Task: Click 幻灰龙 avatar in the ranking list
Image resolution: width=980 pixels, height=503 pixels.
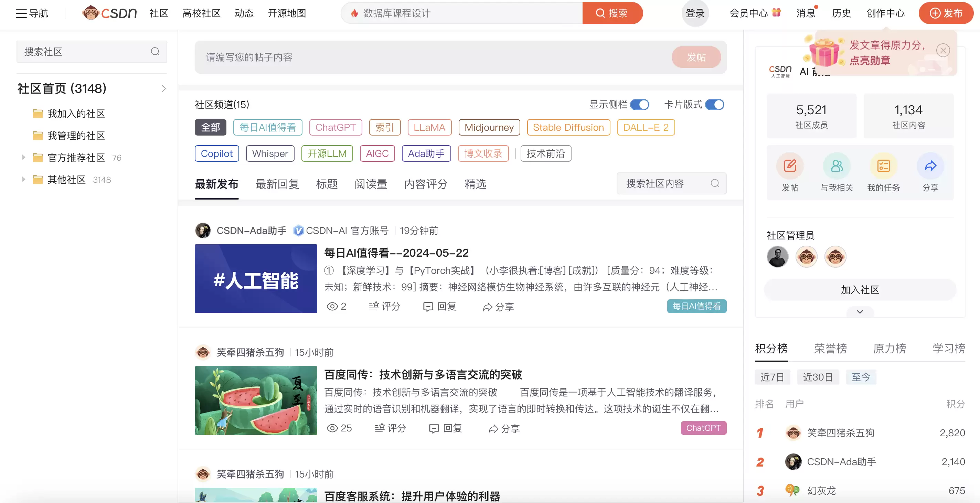Action: point(793,491)
